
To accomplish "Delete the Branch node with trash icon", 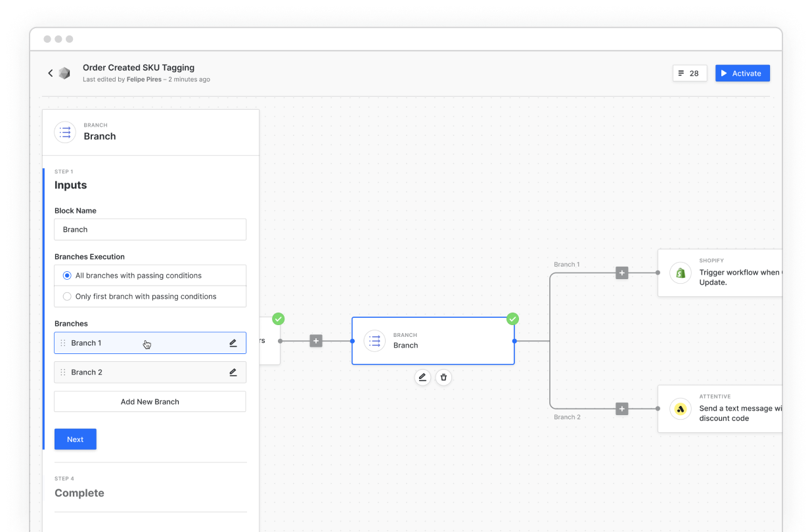I will [x=443, y=377].
